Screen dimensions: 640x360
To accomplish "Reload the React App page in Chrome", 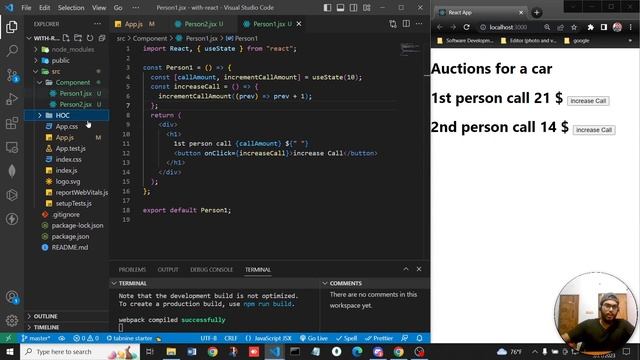I will pyautogui.click(x=467, y=27).
